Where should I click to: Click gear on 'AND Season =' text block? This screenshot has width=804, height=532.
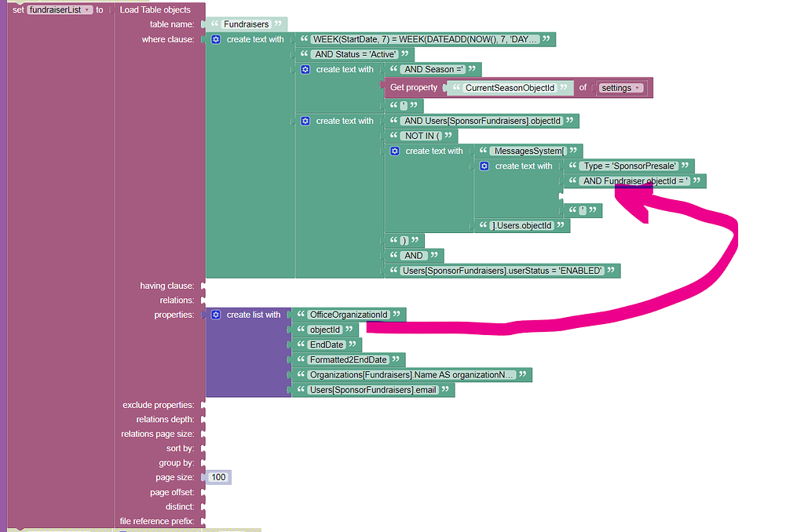305,70
